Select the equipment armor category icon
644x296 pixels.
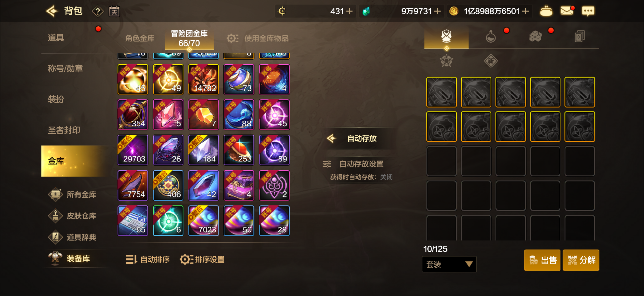pyautogui.click(x=446, y=37)
